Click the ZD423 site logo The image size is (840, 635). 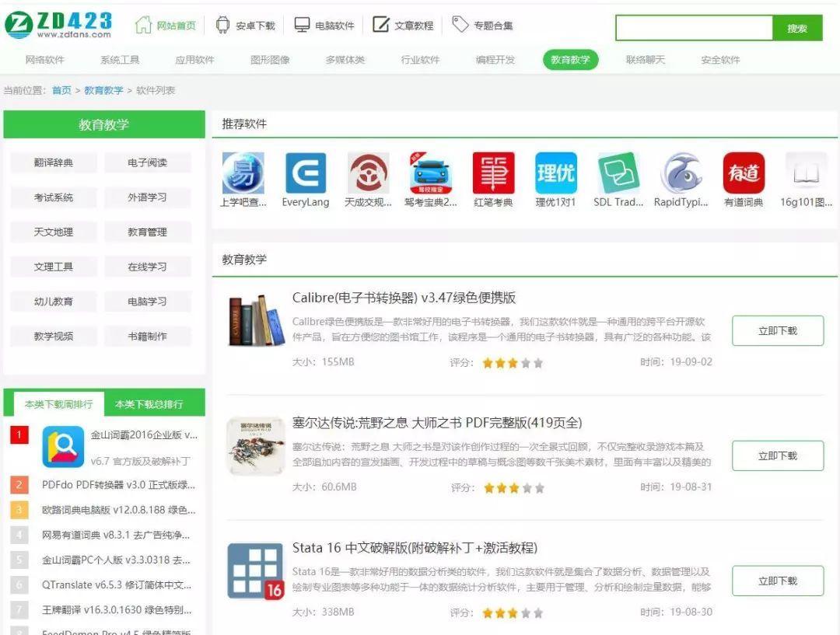pos(59,25)
